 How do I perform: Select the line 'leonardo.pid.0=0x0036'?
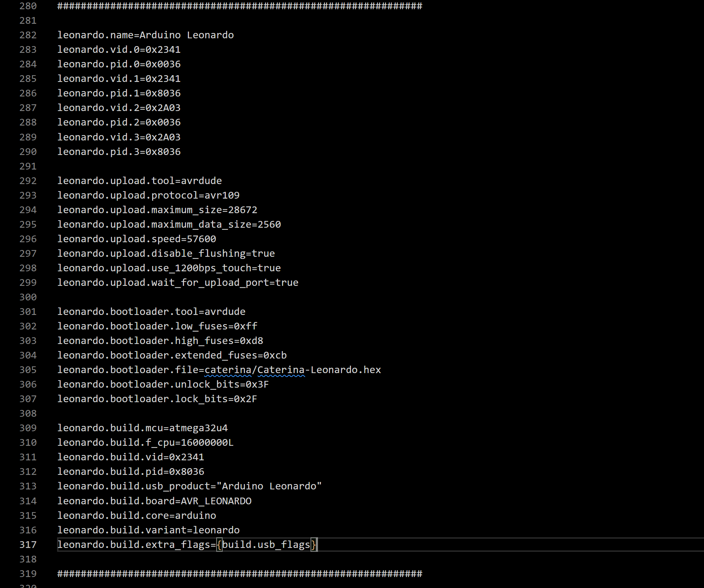(x=119, y=64)
